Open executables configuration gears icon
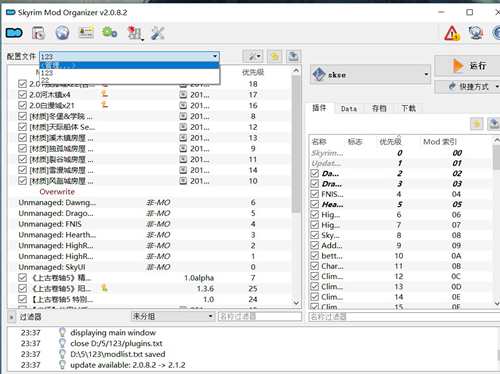The width and height of the screenshot is (500, 374). [x=109, y=33]
